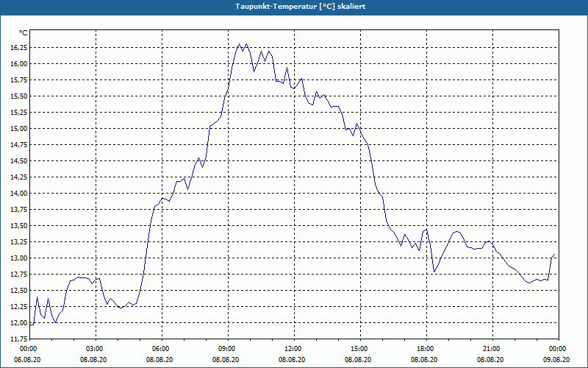The width and height of the screenshot is (588, 368).
Task: Select the 12,25 y-axis value
Action: [19, 307]
